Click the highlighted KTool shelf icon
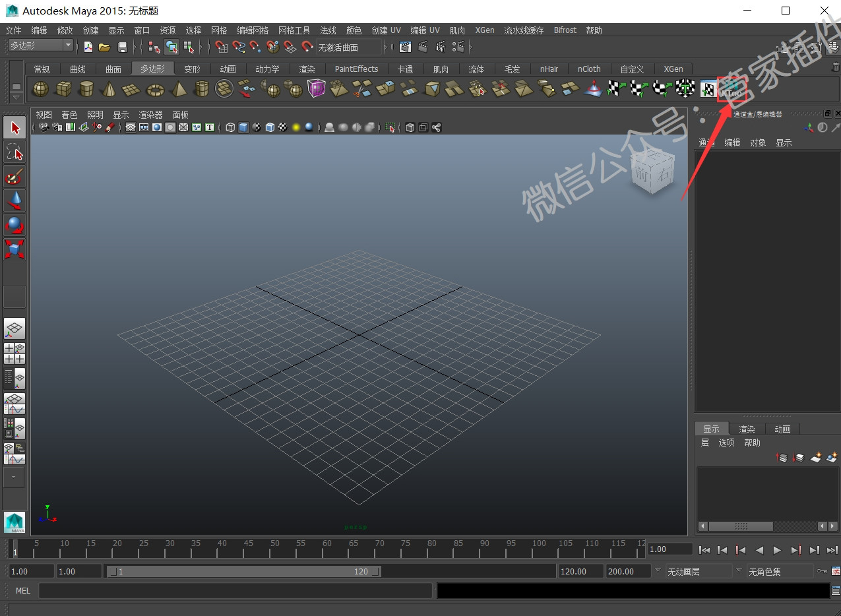This screenshot has height=616, width=841. click(732, 88)
